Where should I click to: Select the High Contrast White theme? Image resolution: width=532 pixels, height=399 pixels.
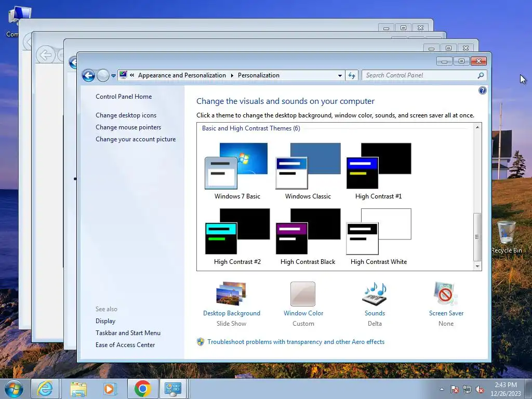tap(378, 237)
